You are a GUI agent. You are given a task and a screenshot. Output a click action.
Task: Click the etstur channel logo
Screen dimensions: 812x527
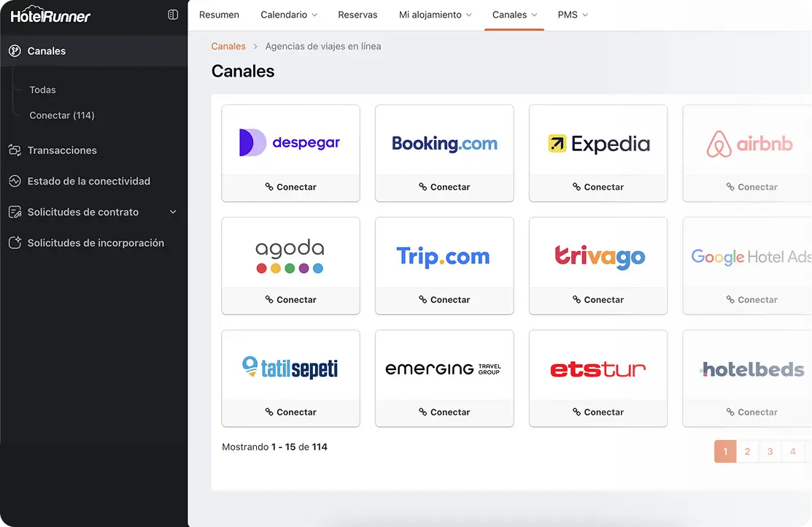point(598,369)
